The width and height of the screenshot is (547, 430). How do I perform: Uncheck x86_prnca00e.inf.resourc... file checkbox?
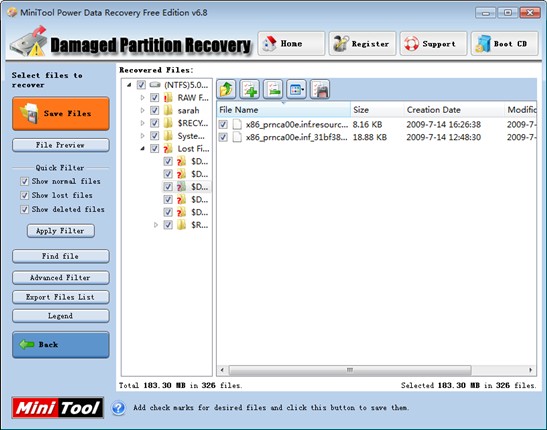[223, 125]
